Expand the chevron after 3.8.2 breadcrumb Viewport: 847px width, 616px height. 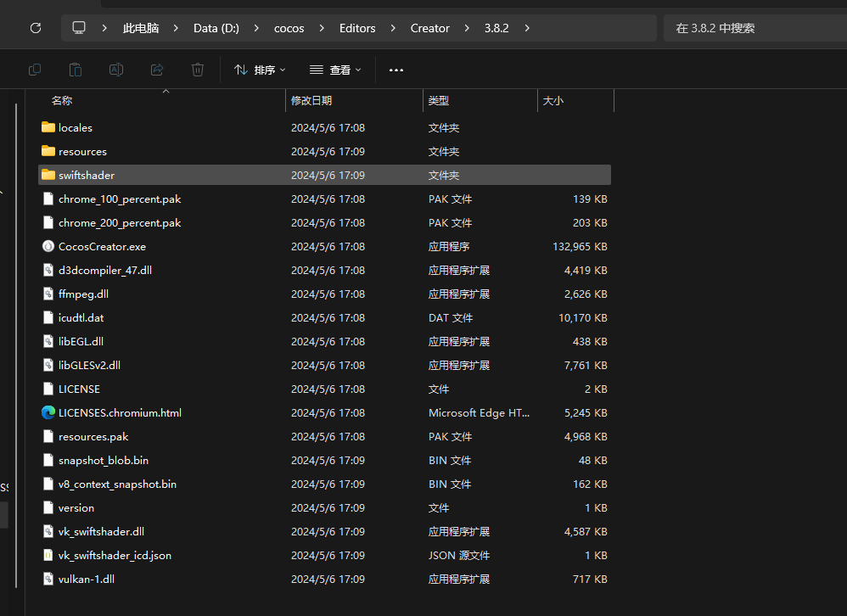pos(527,28)
